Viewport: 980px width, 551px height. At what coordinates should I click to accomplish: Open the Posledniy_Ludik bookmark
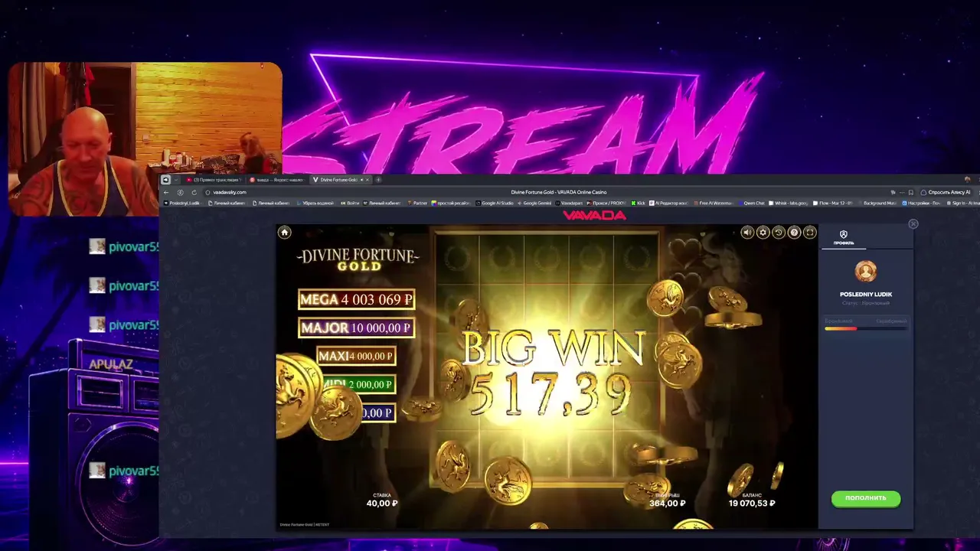click(x=181, y=203)
